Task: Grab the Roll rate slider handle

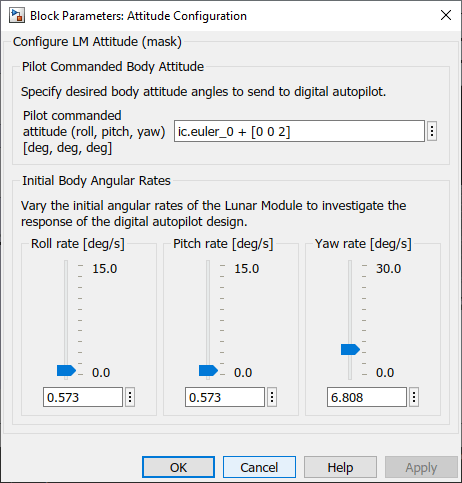Action: 66,370
